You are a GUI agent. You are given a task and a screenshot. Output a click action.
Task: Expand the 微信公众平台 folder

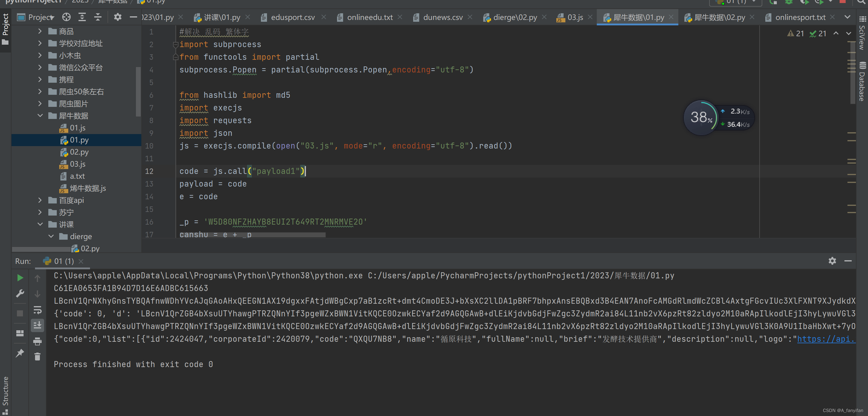coord(40,67)
